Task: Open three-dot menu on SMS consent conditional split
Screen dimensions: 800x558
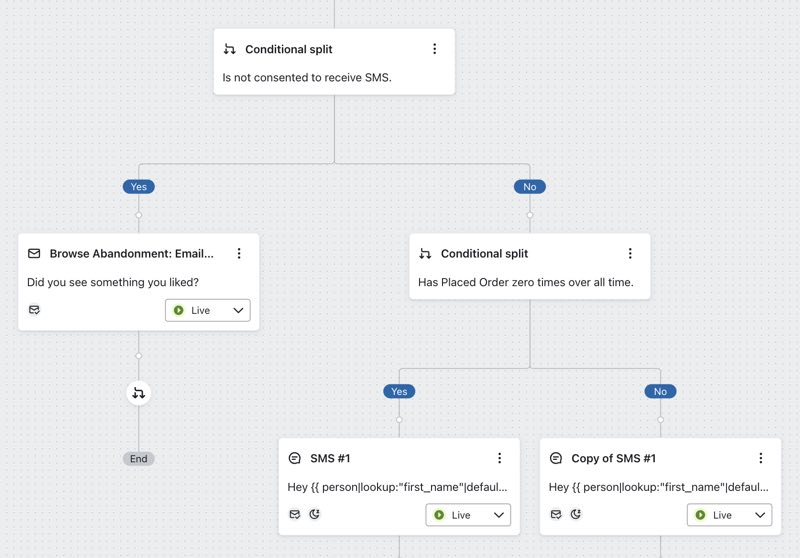Action: (x=434, y=49)
